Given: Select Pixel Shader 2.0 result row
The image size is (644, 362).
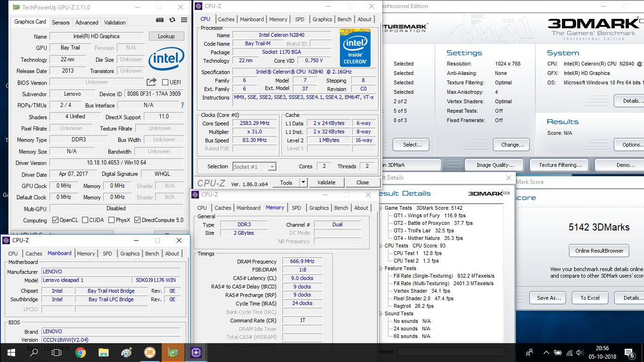Looking at the screenshot, I should [423, 298].
